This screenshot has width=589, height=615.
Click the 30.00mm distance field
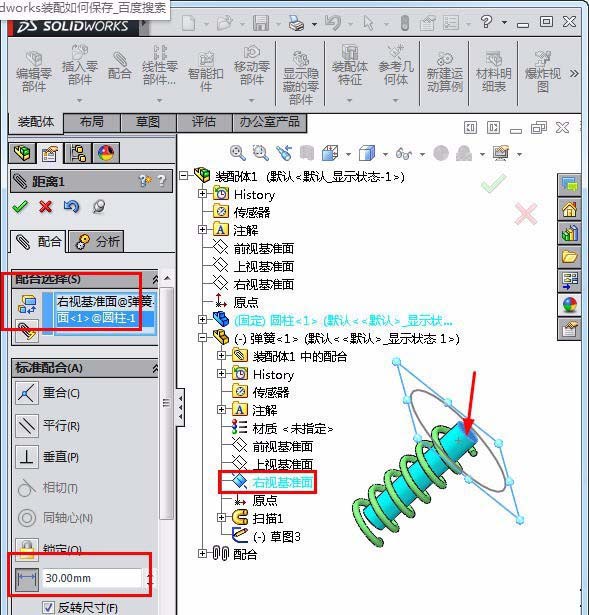tap(92, 578)
